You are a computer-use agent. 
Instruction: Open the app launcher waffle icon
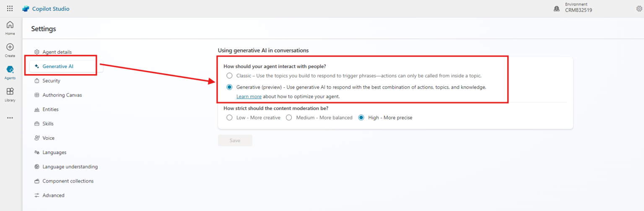10,8
